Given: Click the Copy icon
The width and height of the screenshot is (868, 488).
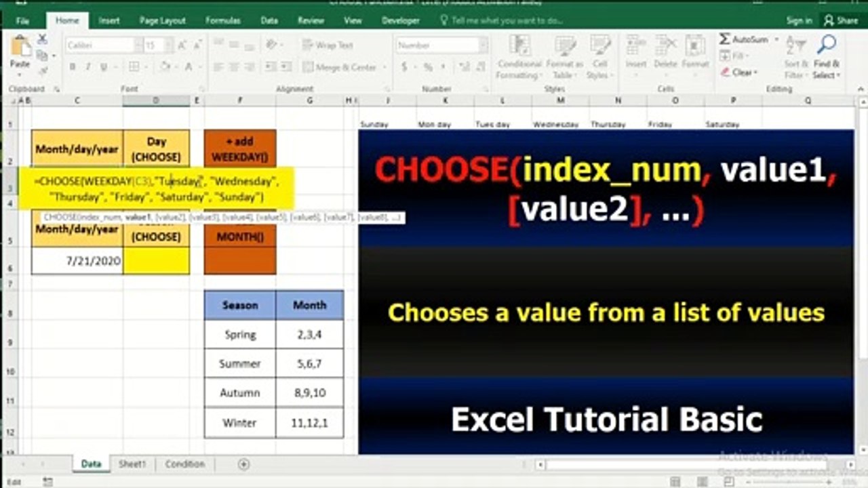Looking at the screenshot, I should click(42, 54).
